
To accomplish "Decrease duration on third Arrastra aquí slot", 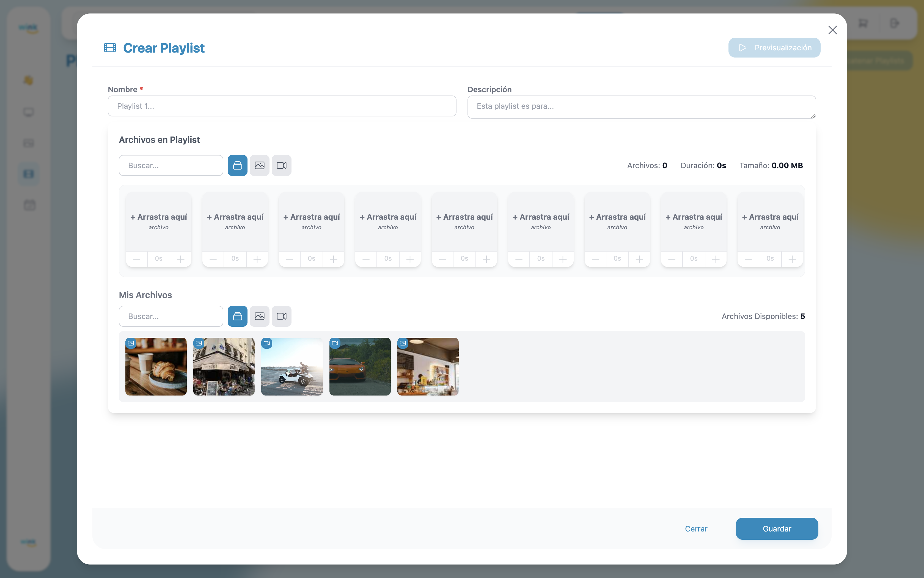I will 289,259.
